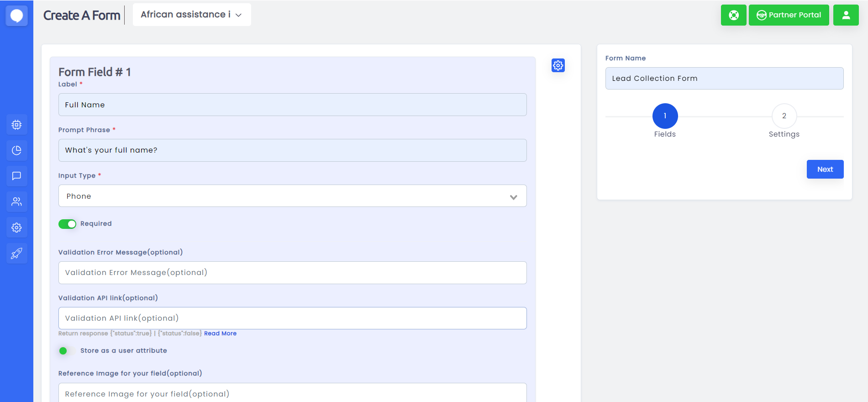The width and height of the screenshot is (868, 402).
Task: Open the Input Type dropdown showing Phone
Action: pos(292,196)
